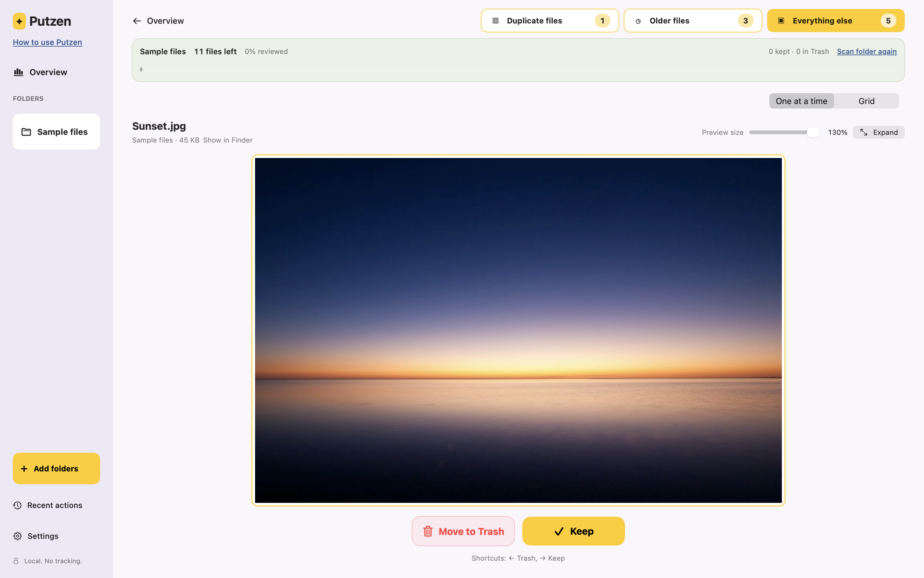924x578 pixels.
Task: Click Scan folder again link
Action: coord(867,51)
